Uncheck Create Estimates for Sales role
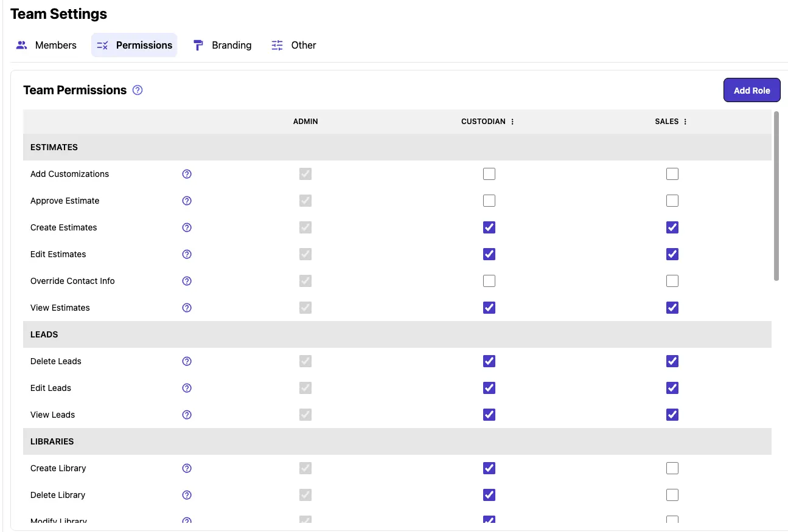Viewport: 788px width, 532px height. point(672,227)
